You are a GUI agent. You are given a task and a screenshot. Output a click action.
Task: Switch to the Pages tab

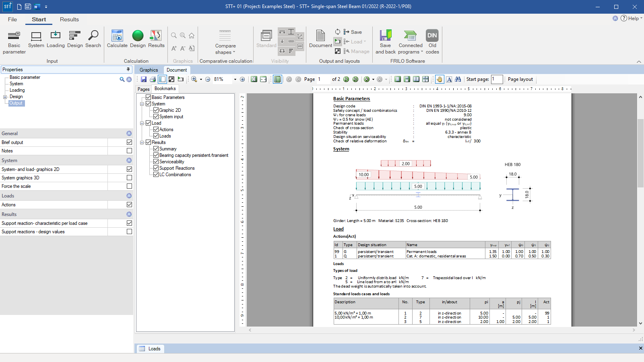(143, 89)
